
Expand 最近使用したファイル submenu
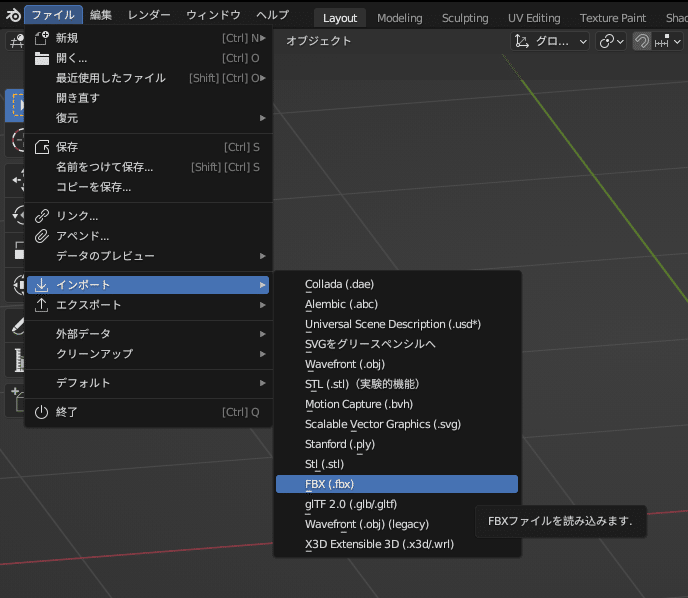point(149,78)
